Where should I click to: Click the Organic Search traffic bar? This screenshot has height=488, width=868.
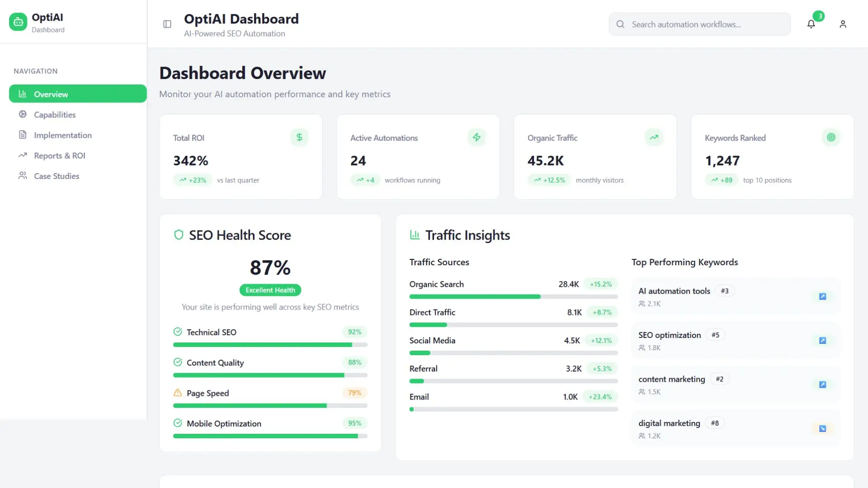pos(514,297)
